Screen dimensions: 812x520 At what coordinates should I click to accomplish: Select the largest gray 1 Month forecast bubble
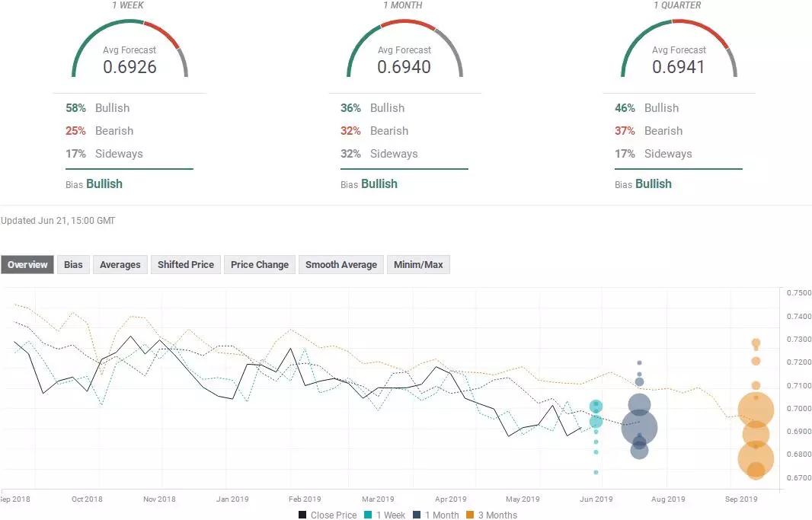(x=639, y=427)
